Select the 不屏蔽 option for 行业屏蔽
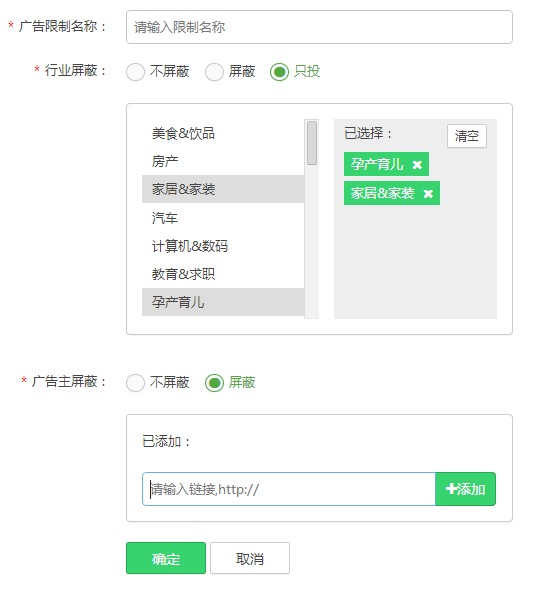 click(x=135, y=71)
